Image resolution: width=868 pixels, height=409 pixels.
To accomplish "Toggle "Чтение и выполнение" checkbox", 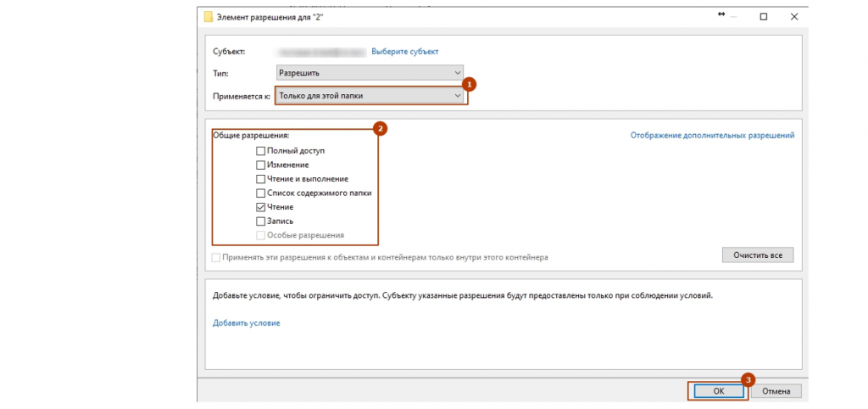I will (x=261, y=179).
